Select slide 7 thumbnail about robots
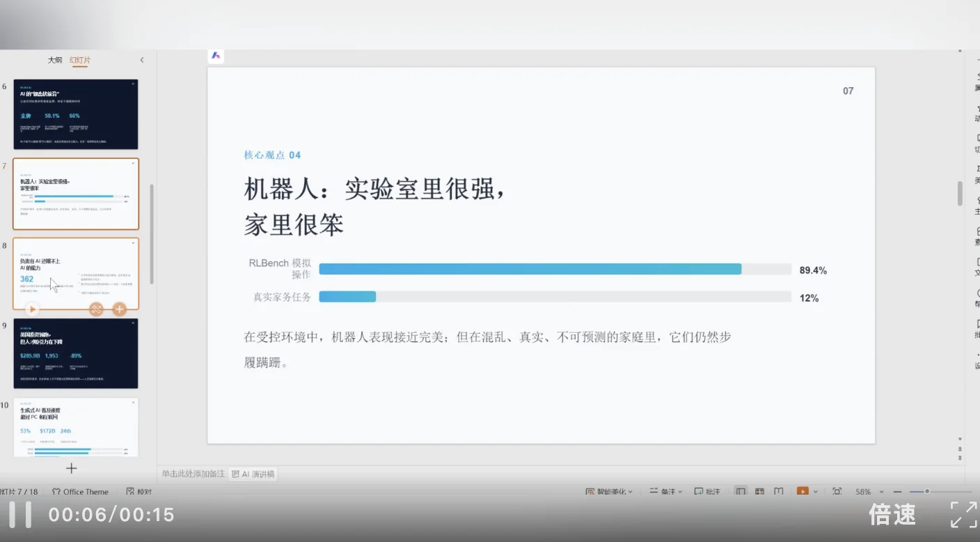Screen dimensions: 980x542 click(76, 194)
